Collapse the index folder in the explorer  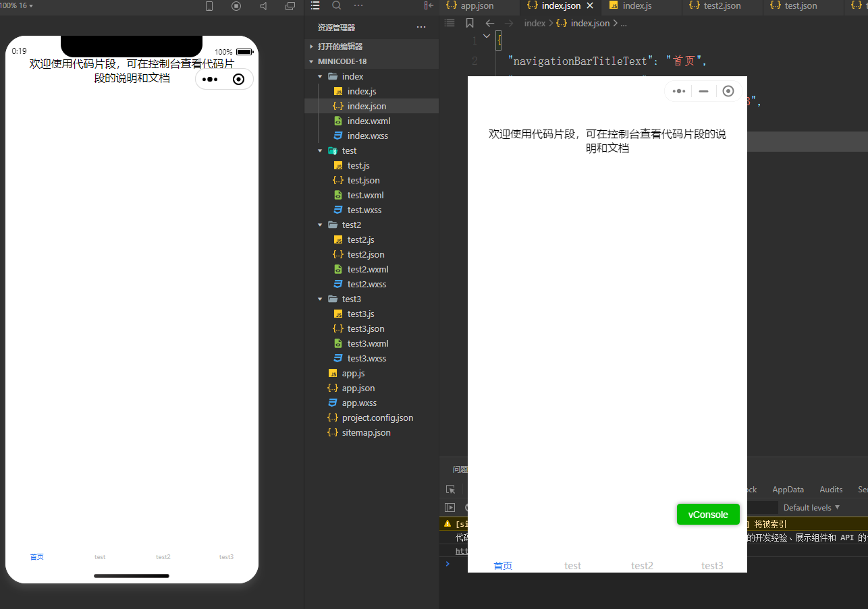point(320,76)
